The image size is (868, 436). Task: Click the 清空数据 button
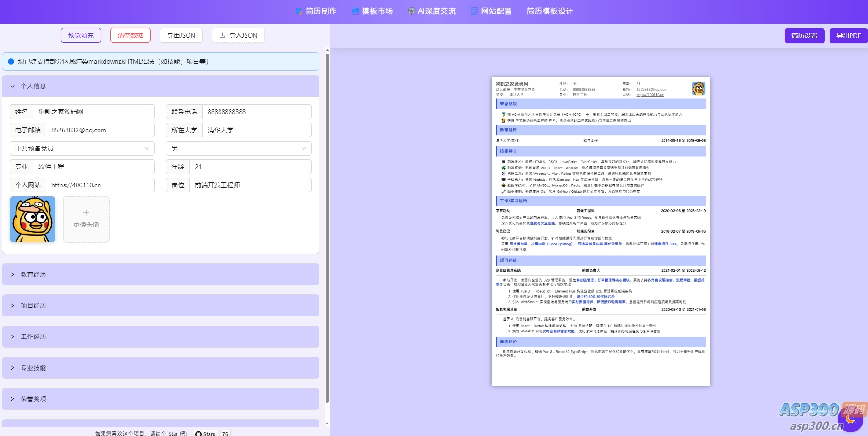click(131, 35)
